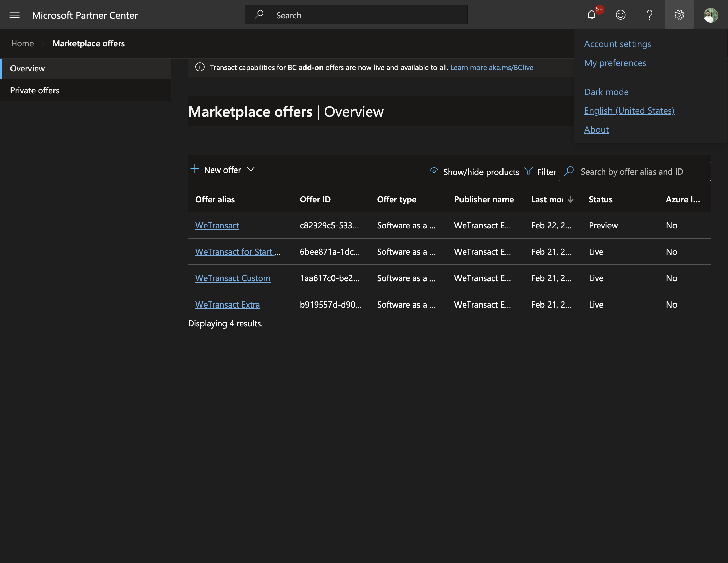Open Learn more aka.ms/BClive link
The width and height of the screenshot is (728, 563).
492,67
